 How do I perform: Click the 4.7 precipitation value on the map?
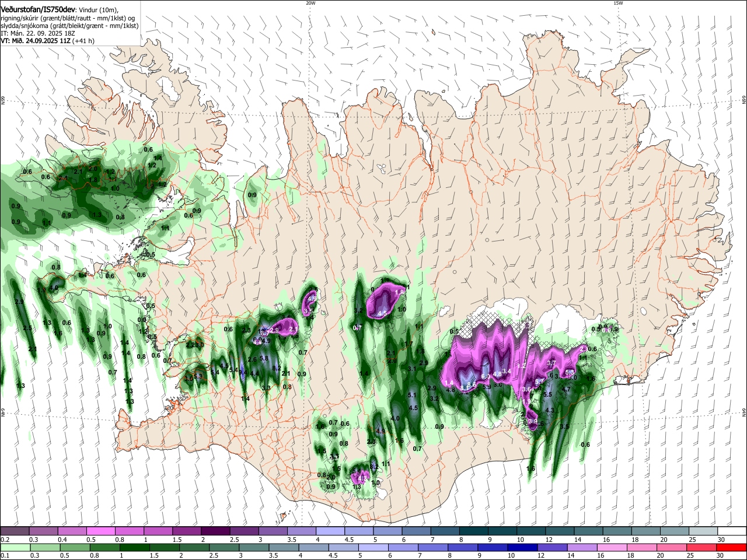click(566, 389)
